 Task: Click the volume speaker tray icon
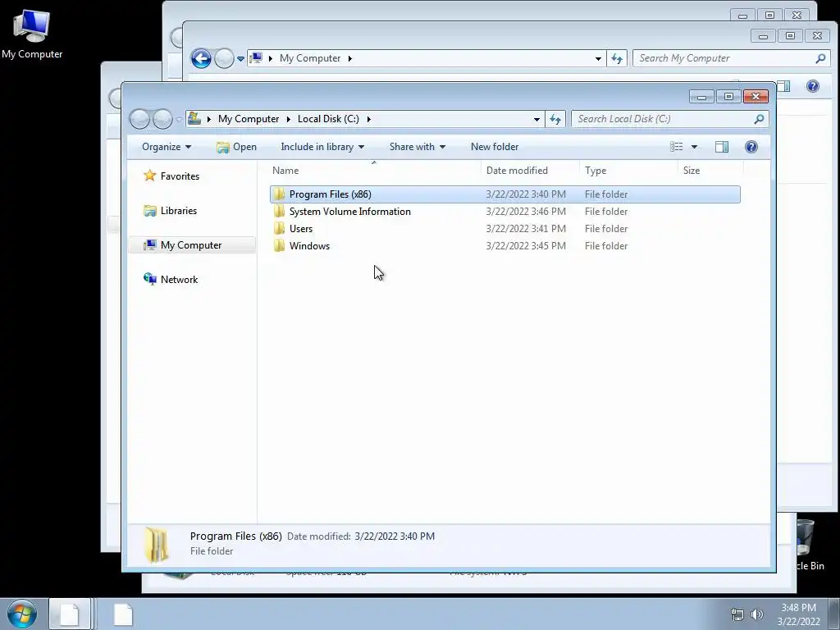pos(757,614)
